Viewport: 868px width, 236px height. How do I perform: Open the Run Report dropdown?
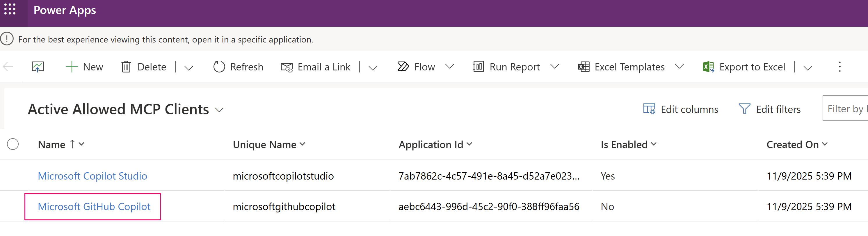(x=554, y=66)
